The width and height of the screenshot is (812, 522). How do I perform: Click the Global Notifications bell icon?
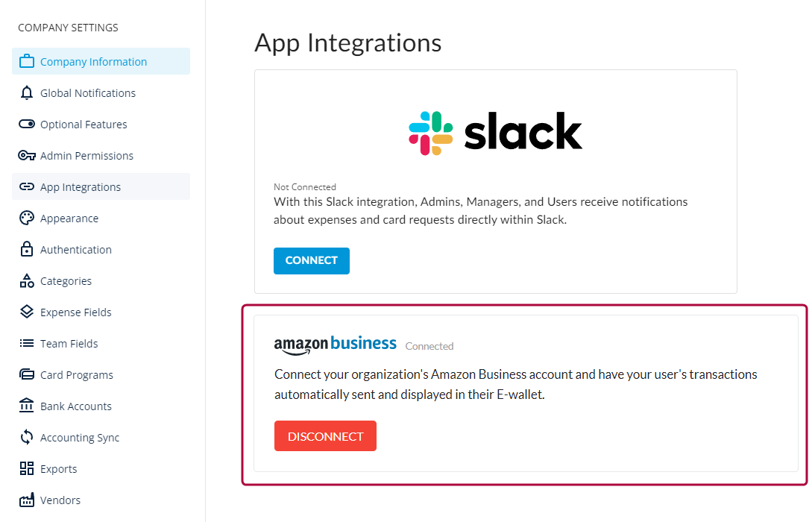pyautogui.click(x=27, y=93)
